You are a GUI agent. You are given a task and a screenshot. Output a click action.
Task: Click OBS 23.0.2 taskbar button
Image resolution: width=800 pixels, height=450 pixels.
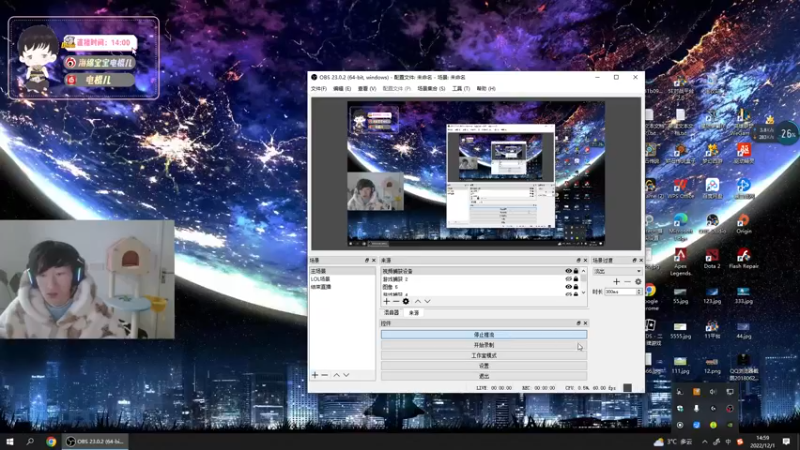tap(95, 441)
